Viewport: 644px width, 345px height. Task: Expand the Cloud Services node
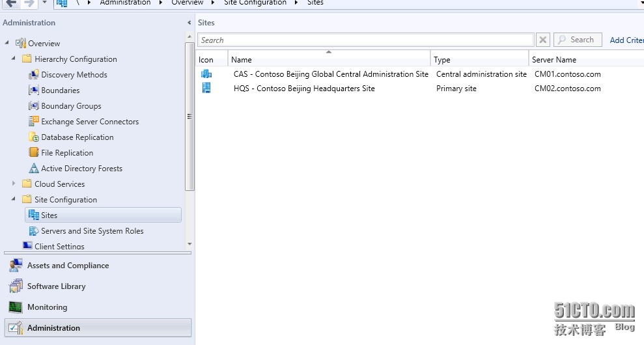(14, 183)
